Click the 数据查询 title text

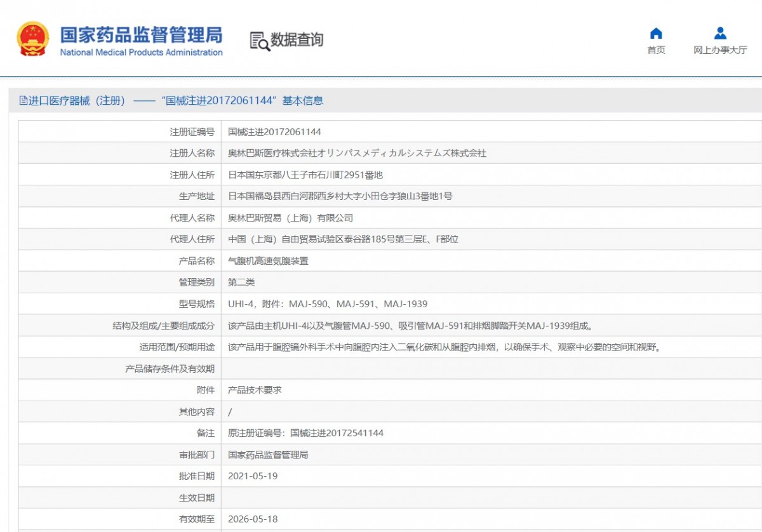(297, 39)
